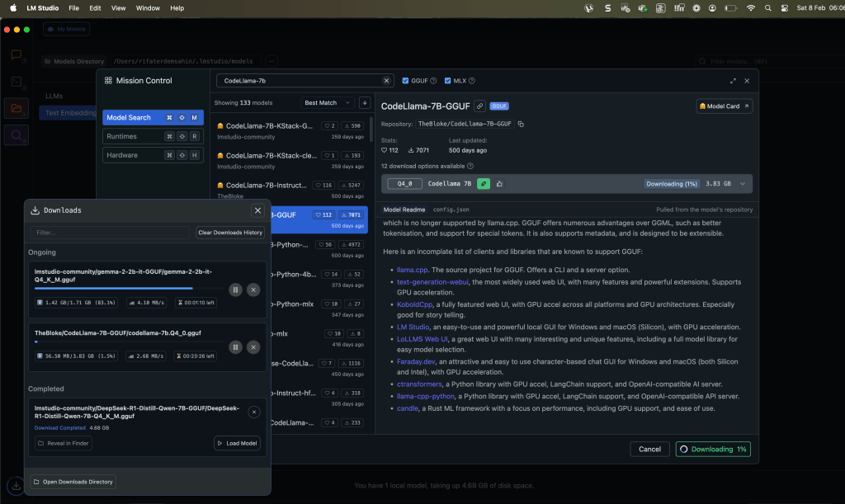Open the Help menu
This screenshot has height=504, width=845.
pos(177,8)
